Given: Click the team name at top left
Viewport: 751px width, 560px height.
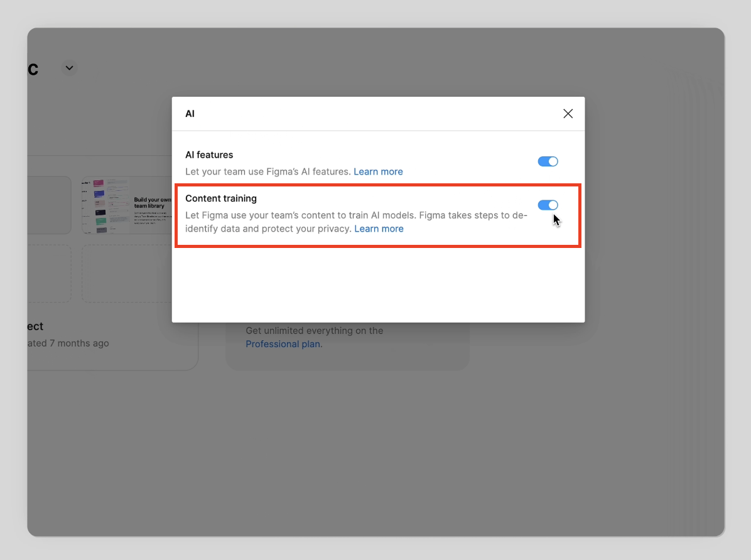Looking at the screenshot, I should (x=33, y=68).
